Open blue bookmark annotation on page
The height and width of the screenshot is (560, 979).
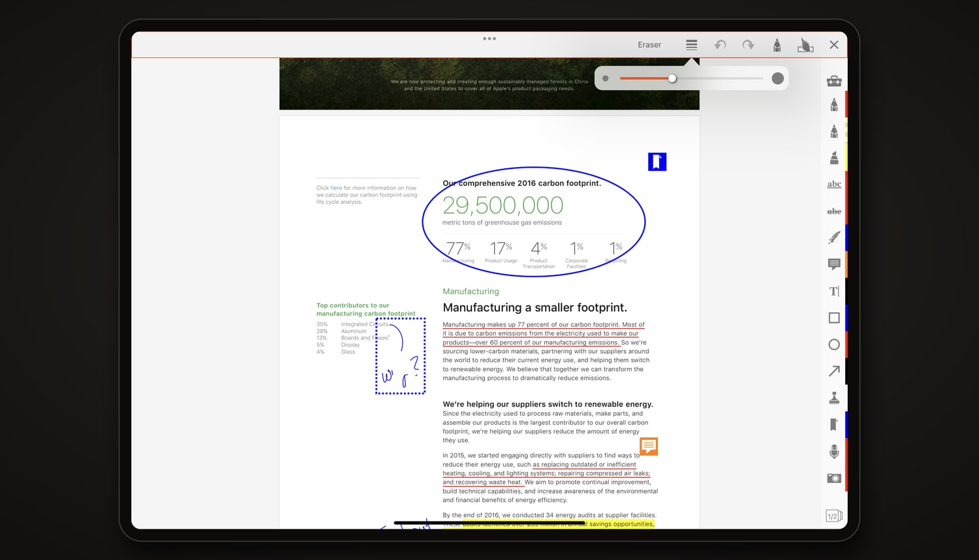point(657,162)
